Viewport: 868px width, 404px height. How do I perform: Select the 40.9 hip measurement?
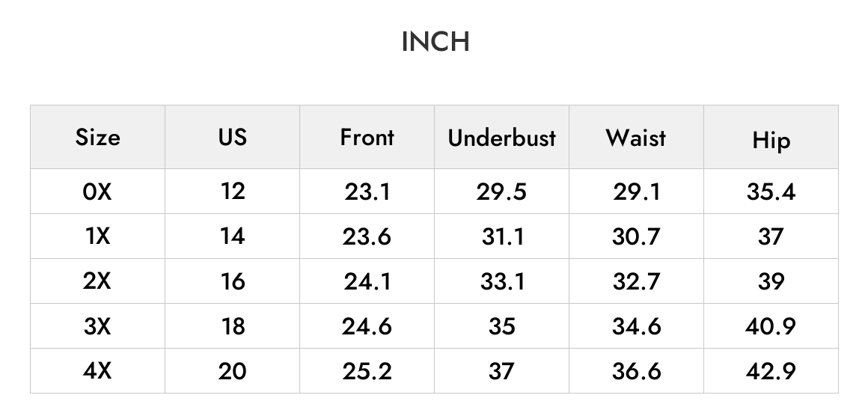[x=771, y=326]
